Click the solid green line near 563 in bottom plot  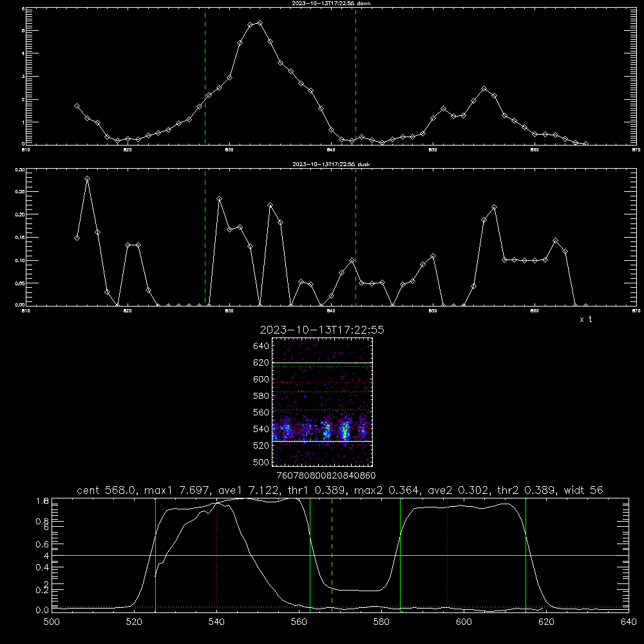(x=310, y=555)
